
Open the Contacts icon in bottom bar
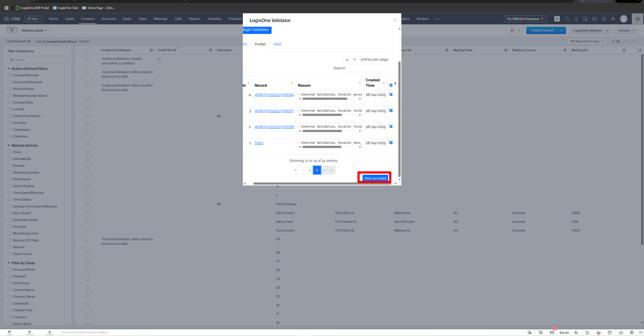click(49, 332)
